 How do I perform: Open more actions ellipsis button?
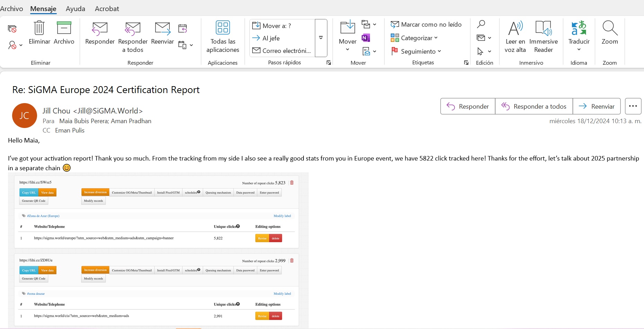(633, 106)
